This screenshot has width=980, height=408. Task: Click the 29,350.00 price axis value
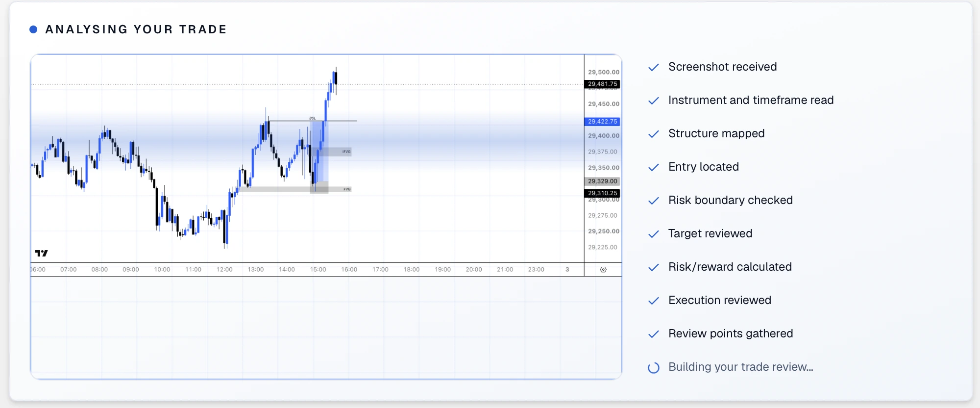tap(604, 168)
